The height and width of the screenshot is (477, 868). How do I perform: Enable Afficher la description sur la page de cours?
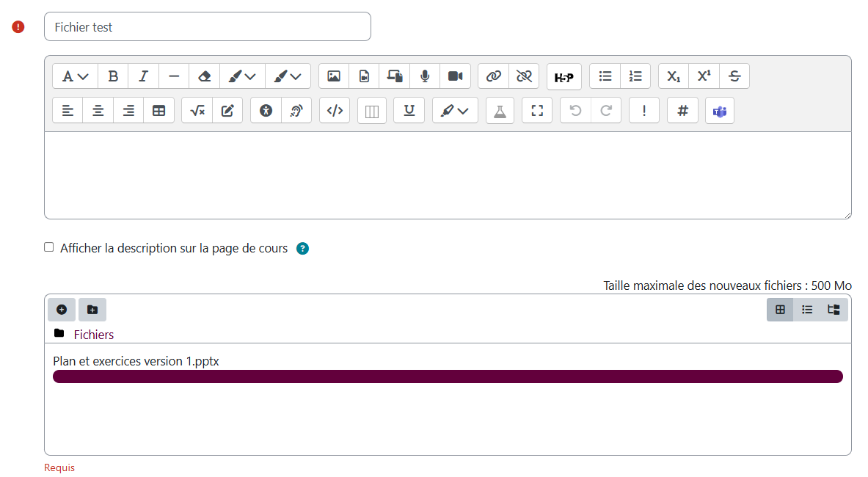tap(49, 247)
